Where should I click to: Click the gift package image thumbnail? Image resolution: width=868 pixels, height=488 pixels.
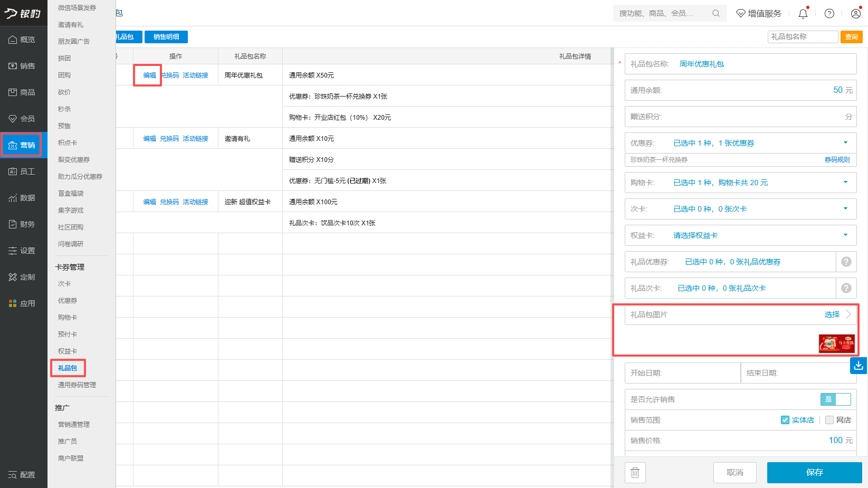click(x=836, y=343)
